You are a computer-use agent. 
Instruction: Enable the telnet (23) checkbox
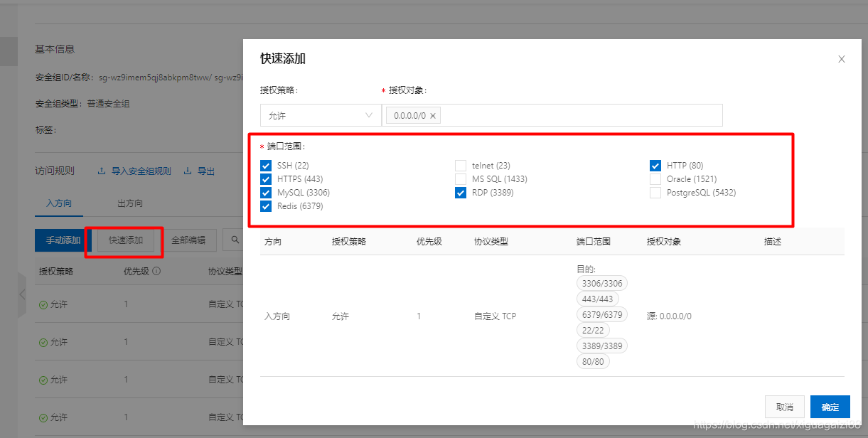461,165
